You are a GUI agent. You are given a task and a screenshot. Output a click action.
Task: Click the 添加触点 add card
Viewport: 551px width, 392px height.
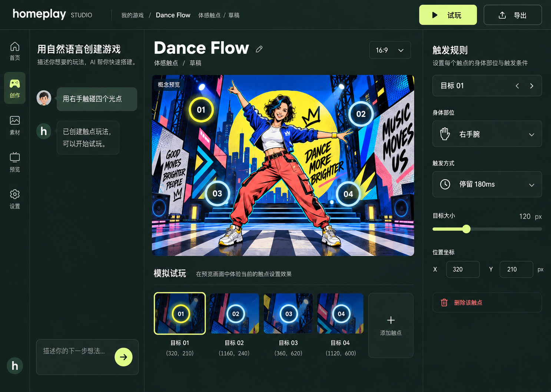coord(391,325)
